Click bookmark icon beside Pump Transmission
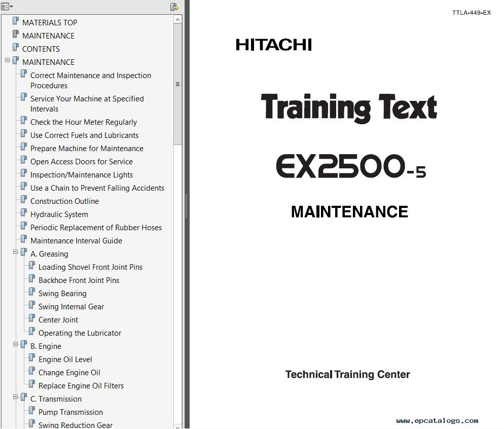This screenshot has width=504, height=429. 32,411
